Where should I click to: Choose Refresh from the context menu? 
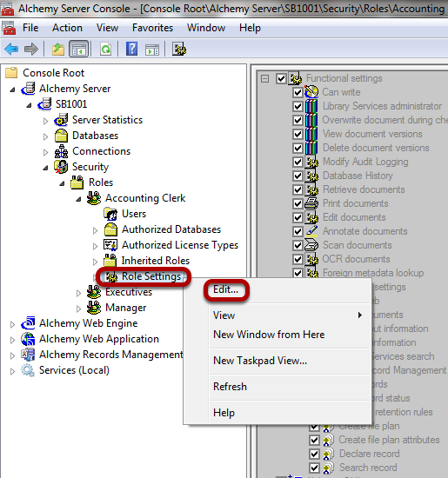[231, 387]
